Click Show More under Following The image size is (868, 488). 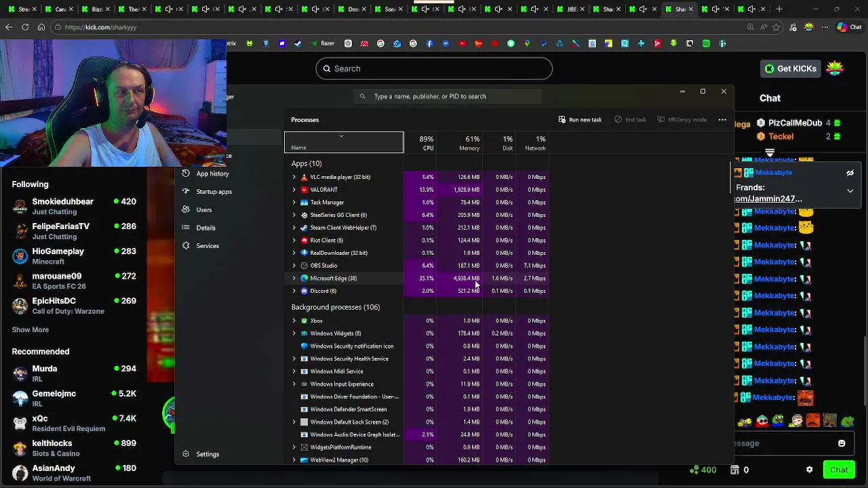pyautogui.click(x=30, y=329)
